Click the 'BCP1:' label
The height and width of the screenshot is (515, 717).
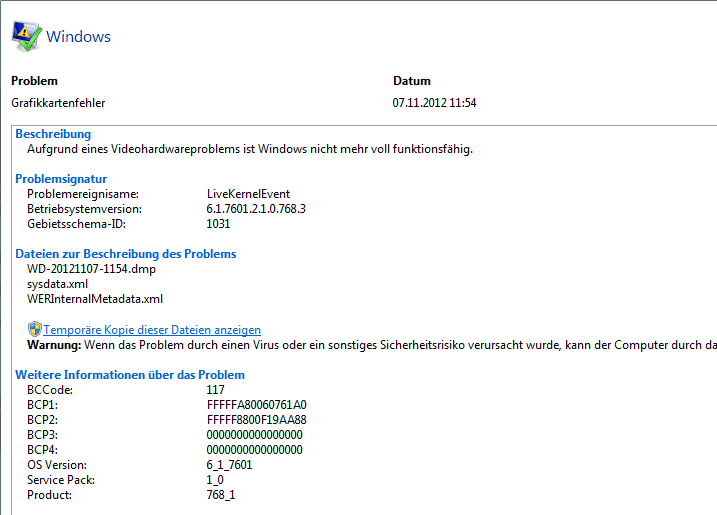click(x=43, y=405)
